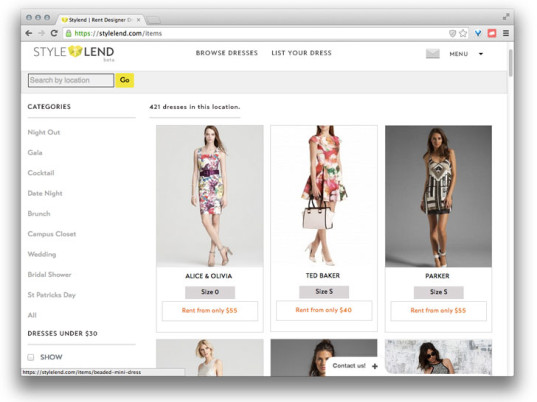Click the StyleLend logo
The height and width of the screenshot is (402, 537).
pyautogui.click(x=74, y=53)
